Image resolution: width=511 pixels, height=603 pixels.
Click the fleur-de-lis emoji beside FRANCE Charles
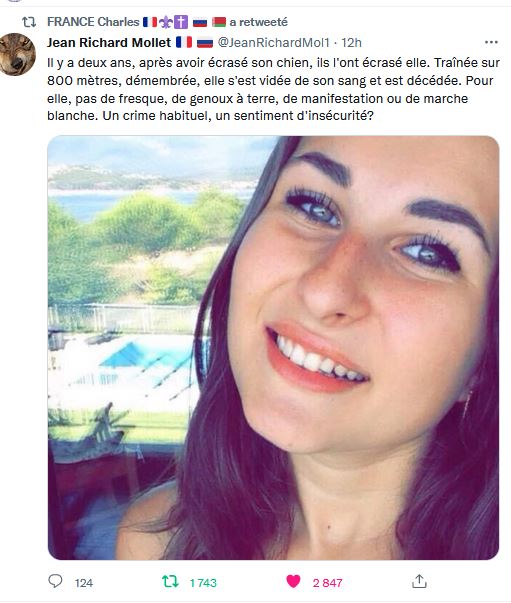[166, 22]
